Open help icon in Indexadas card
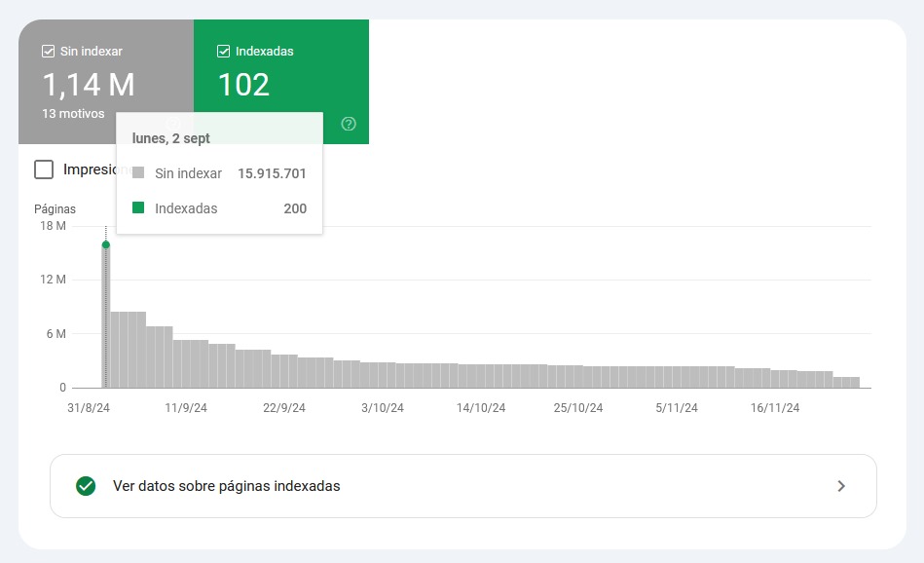The height and width of the screenshot is (563, 924). pyautogui.click(x=349, y=124)
